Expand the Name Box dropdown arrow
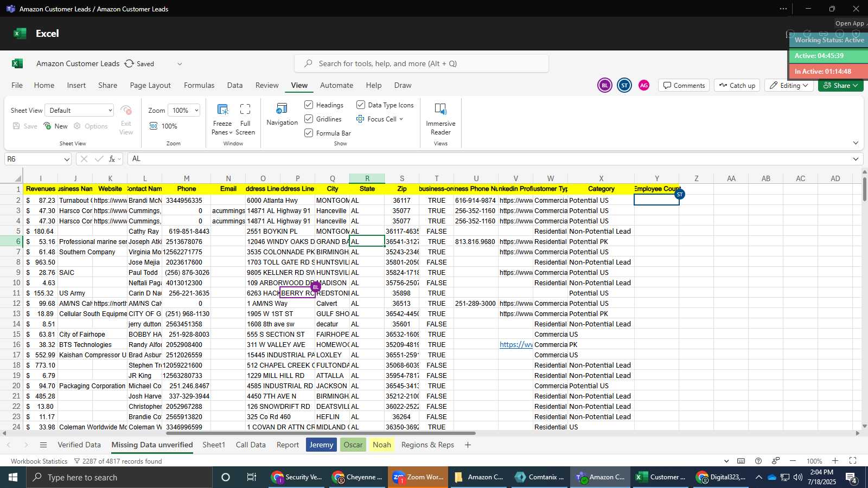 click(67, 159)
